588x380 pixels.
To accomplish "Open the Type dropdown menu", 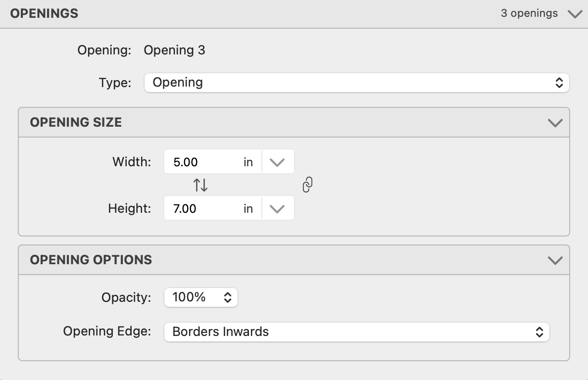I will (x=356, y=83).
